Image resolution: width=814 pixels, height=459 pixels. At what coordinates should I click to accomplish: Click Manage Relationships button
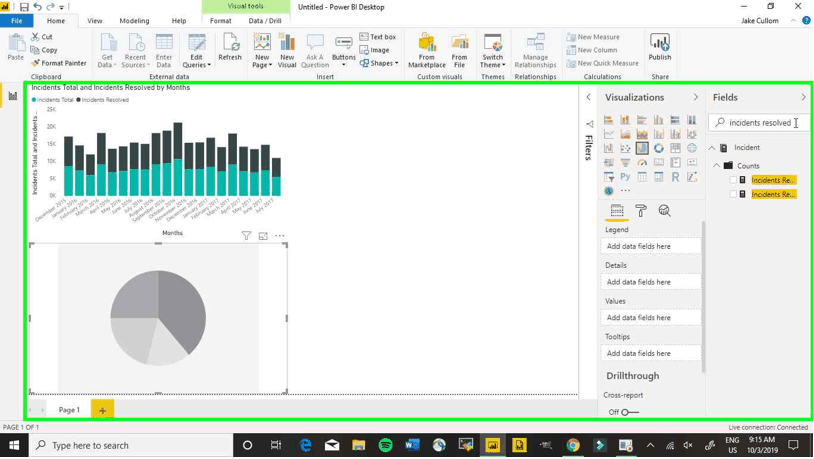pyautogui.click(x=535, y=51)
